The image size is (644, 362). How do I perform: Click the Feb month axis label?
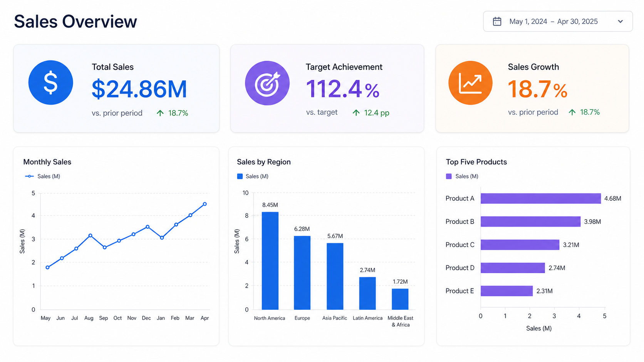point(175,318)
